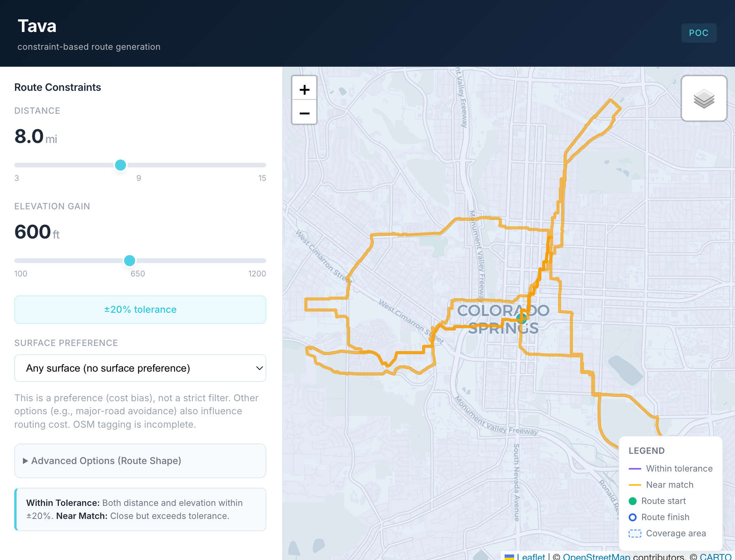Screen dimensions: 735x560
Task: Click the Near match line sample in the legend
Action: coord(635,485)
